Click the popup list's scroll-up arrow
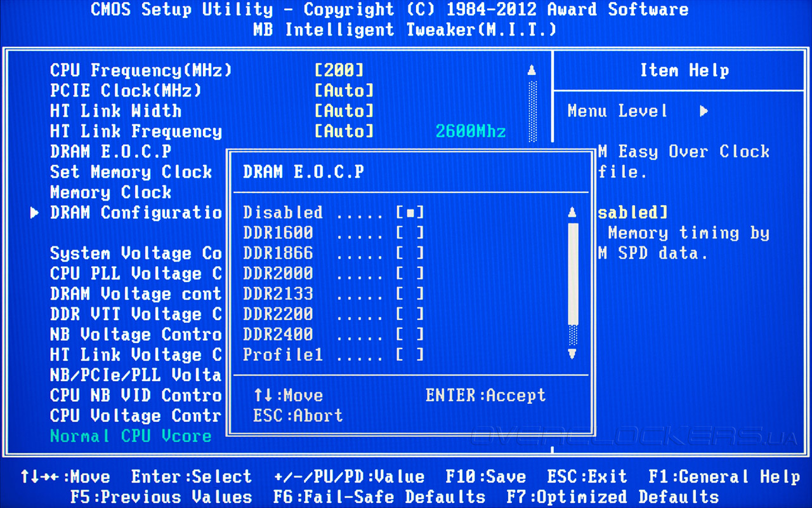This screenshot has width=812, height=508. 572,212
